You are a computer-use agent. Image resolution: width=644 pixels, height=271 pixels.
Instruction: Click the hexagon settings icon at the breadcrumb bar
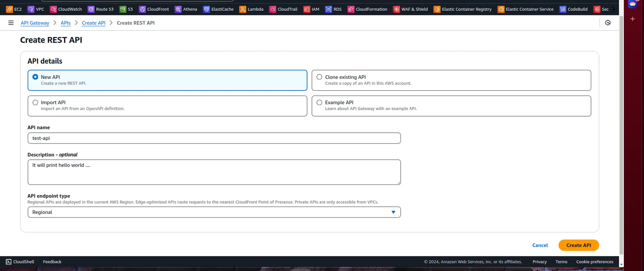608,23
